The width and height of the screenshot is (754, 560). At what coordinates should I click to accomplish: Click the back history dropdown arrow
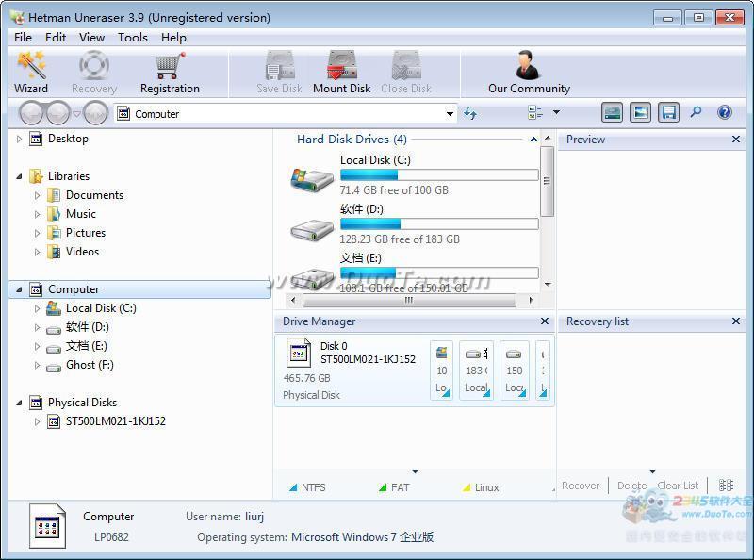tap(76, 114)
